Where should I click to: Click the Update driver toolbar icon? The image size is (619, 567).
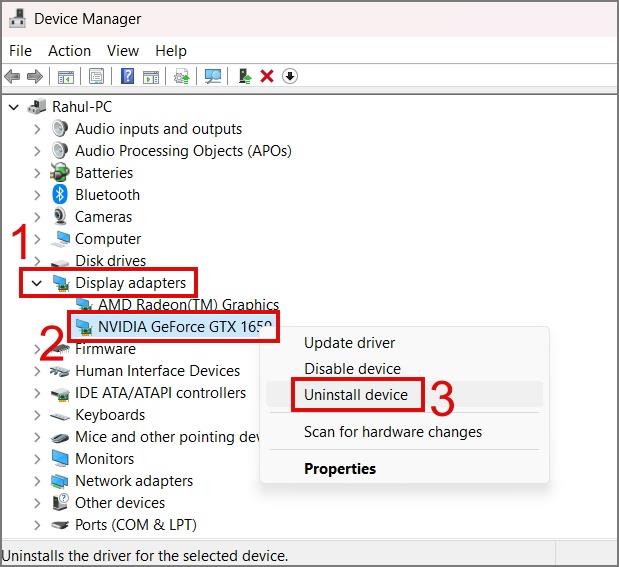click(182, 76)
